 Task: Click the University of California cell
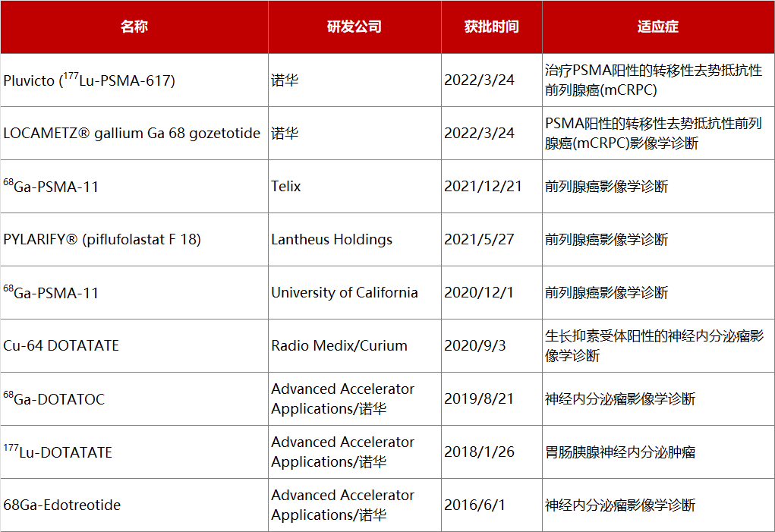354,292
